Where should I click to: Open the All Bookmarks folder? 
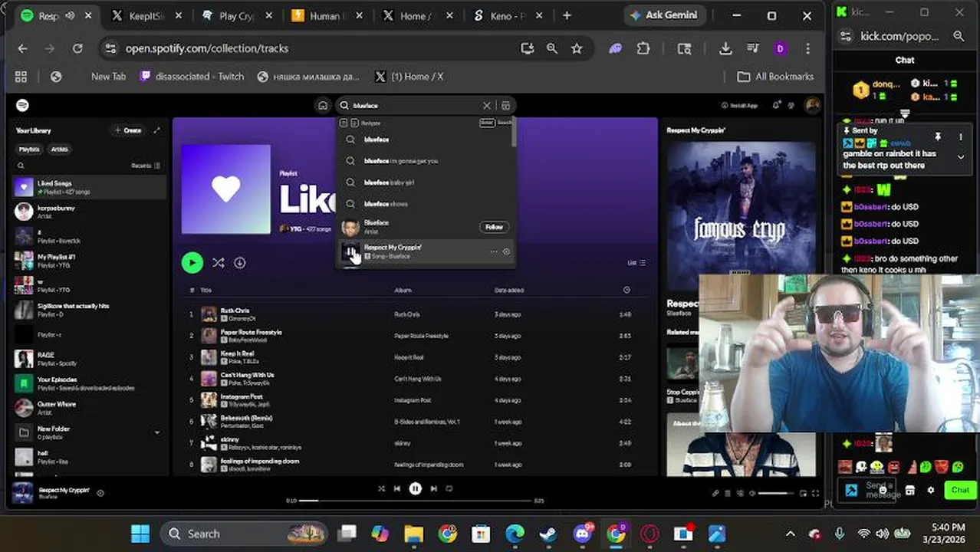775,77
